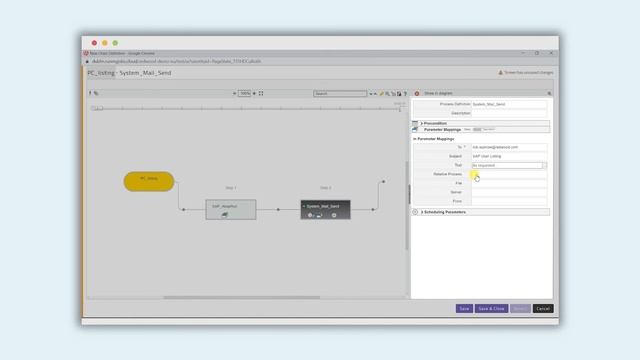
Task: Click the Parameter Mappings tab icon
Action: point(415,129)
